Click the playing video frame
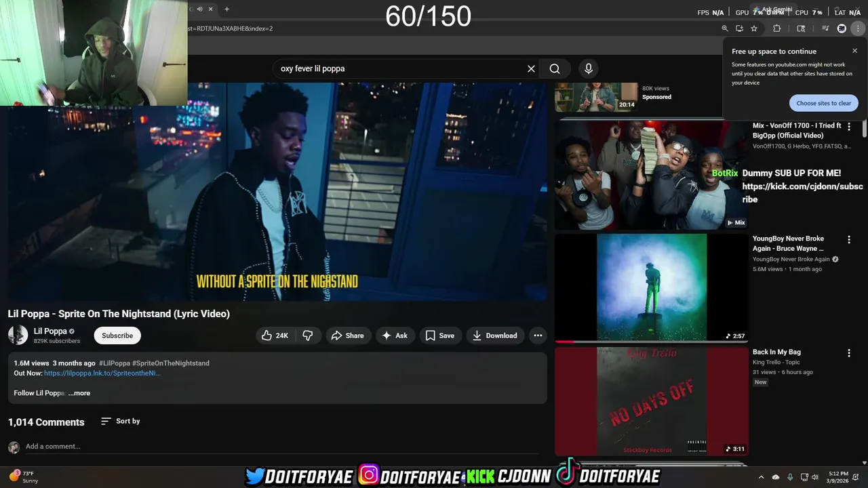This screenshot has width=868, height=488. click(x=277, y=192)
